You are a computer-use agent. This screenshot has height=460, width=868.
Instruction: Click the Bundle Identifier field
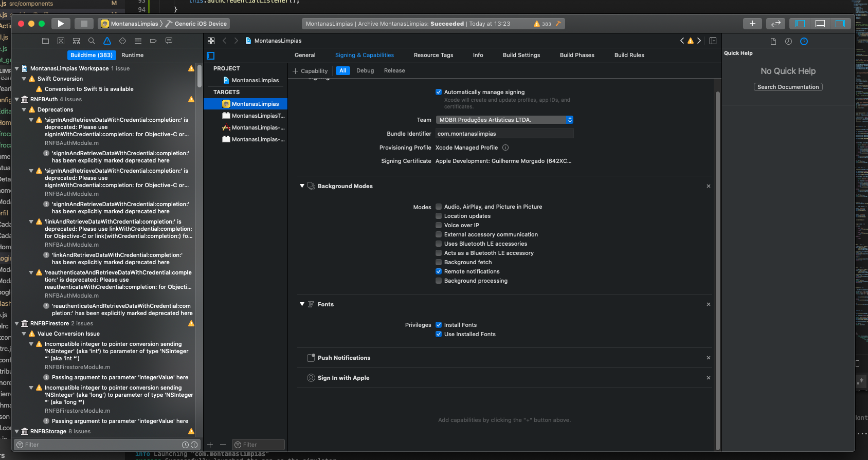[504, 134]
